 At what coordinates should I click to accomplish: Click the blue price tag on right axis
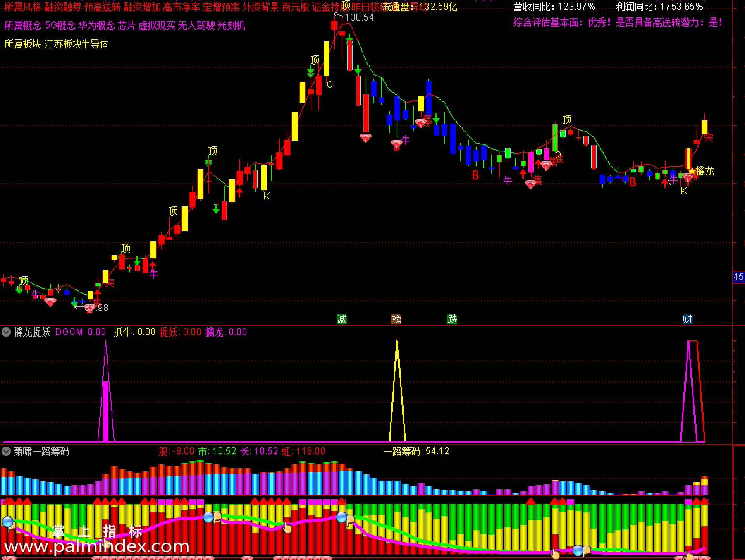(739, 277)
